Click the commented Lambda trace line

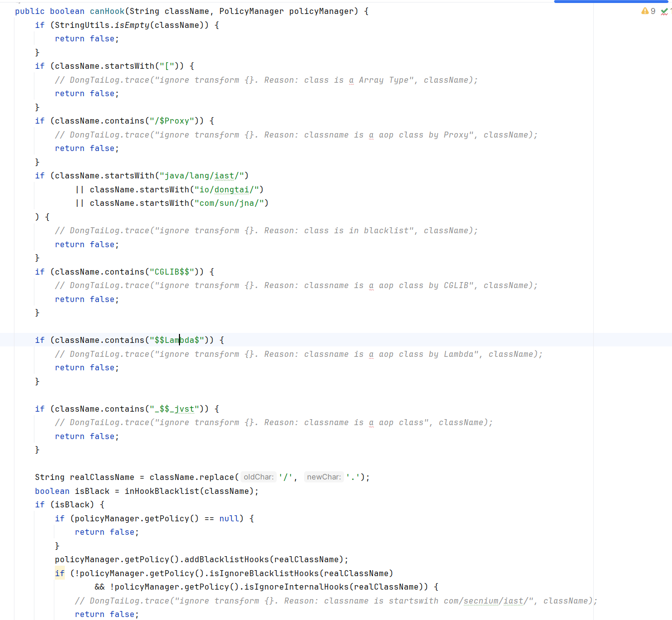298,354
